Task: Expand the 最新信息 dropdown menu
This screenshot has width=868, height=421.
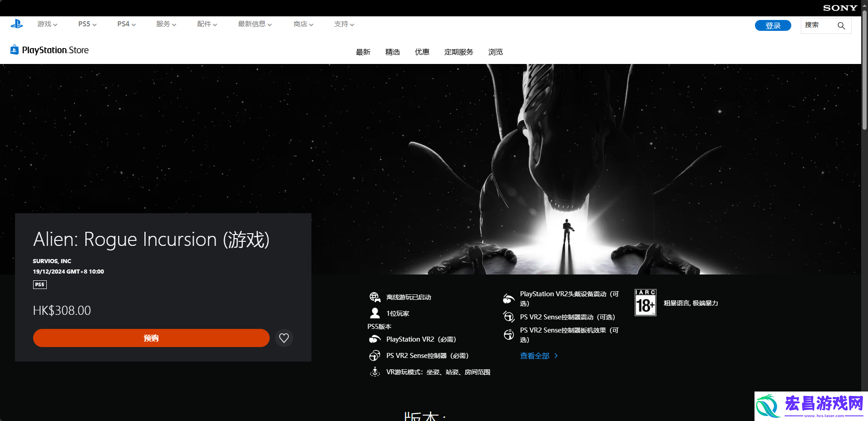Action: coord(255,24)
